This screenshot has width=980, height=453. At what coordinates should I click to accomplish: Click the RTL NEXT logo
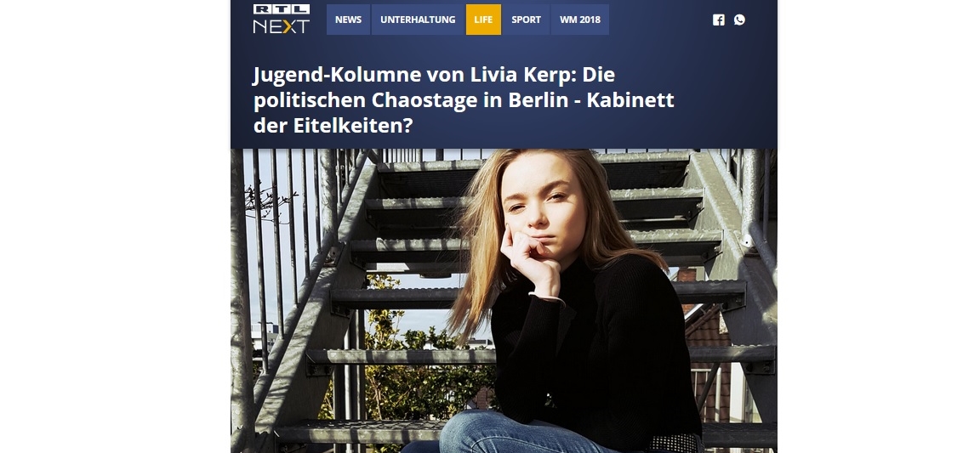[282, 19]
